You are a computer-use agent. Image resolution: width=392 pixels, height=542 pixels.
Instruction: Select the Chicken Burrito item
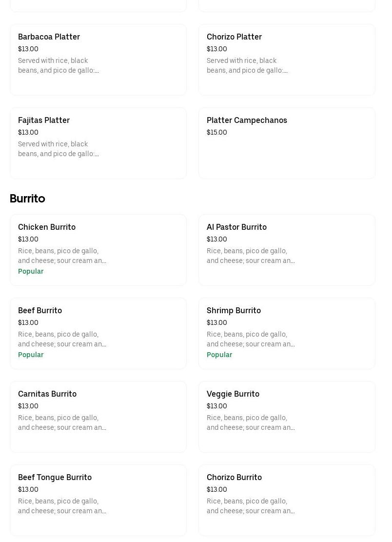(x=98, y=250)
